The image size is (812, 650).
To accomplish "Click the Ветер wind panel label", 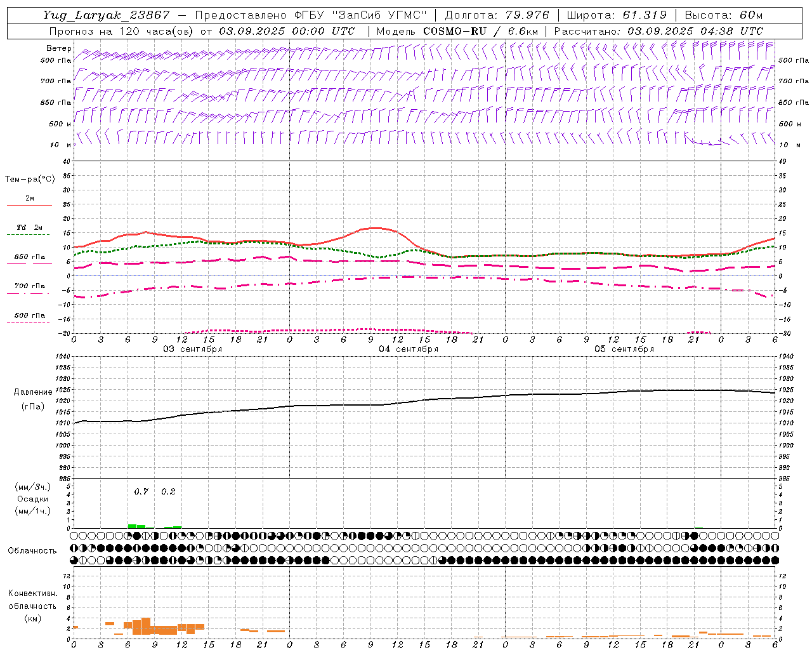I will 58,48.
